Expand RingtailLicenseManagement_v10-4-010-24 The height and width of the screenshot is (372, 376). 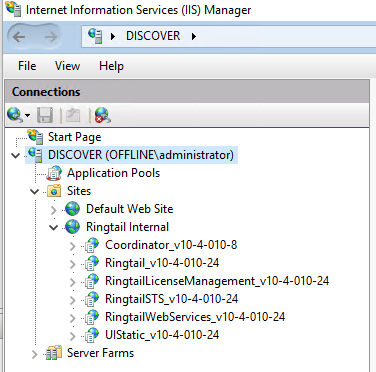[x=73, y=282]
